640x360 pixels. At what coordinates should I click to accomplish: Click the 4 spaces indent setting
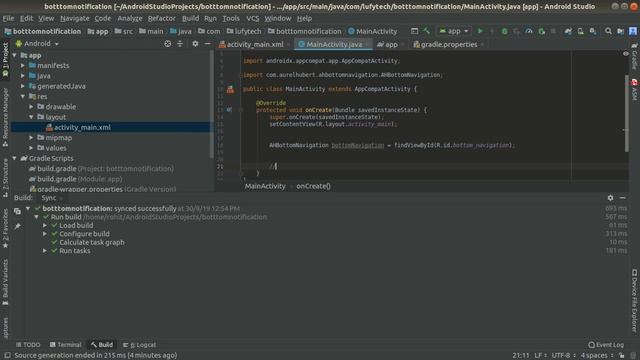click(597, 356)
